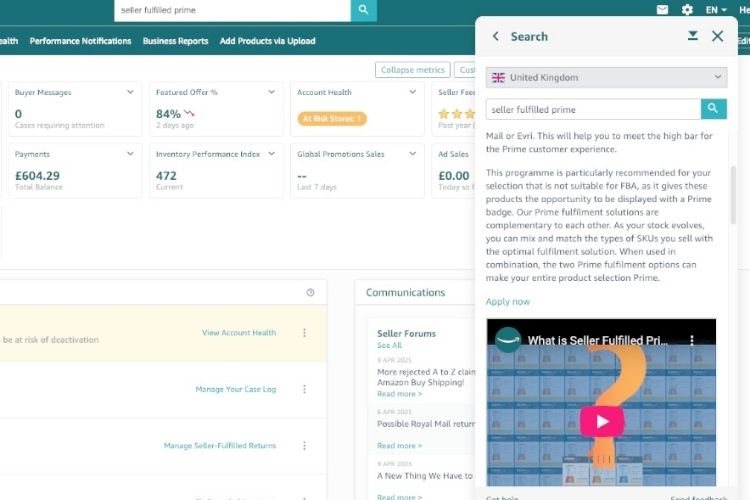Screen dimensions: 750x500
Task: Expand the Featured Offer % card chevron
Action: coord(271,92)
